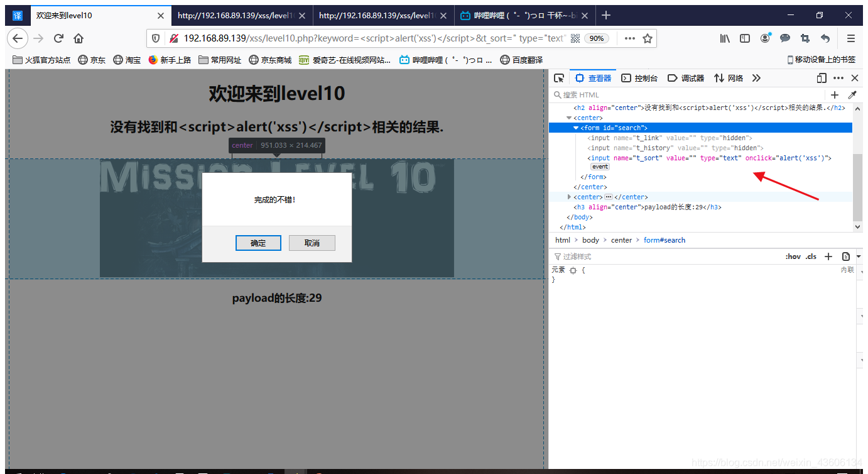The height and width of the screenshot is (474, 868).
Task: Open the DevTools customize (…) menu
Action: click(x=838, y=78)
